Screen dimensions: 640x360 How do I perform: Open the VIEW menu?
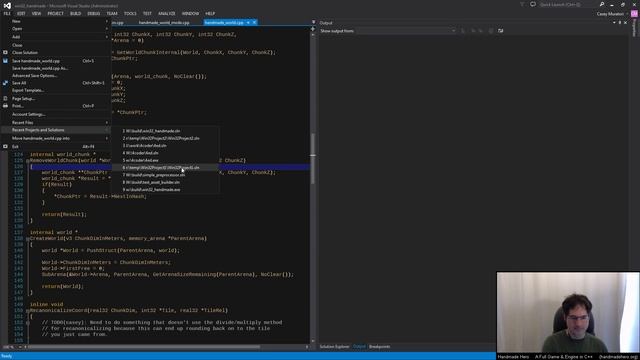[x=36, y=13]
